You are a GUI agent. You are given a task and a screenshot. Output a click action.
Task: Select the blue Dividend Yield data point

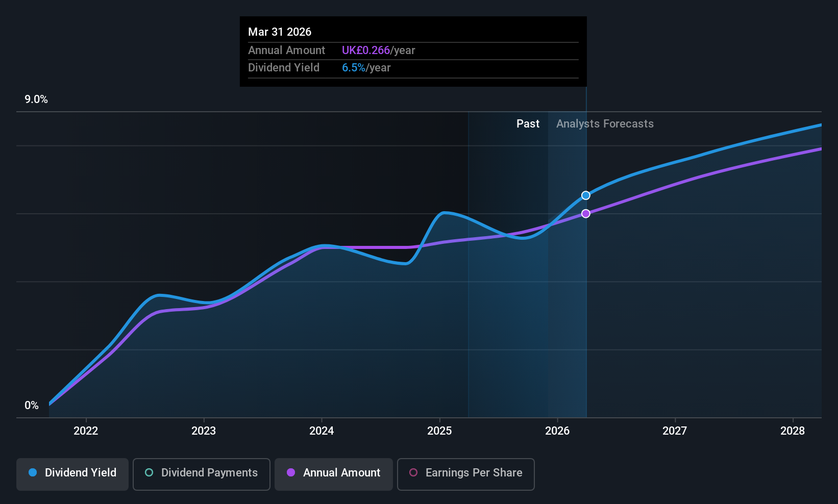click(586, 195)
